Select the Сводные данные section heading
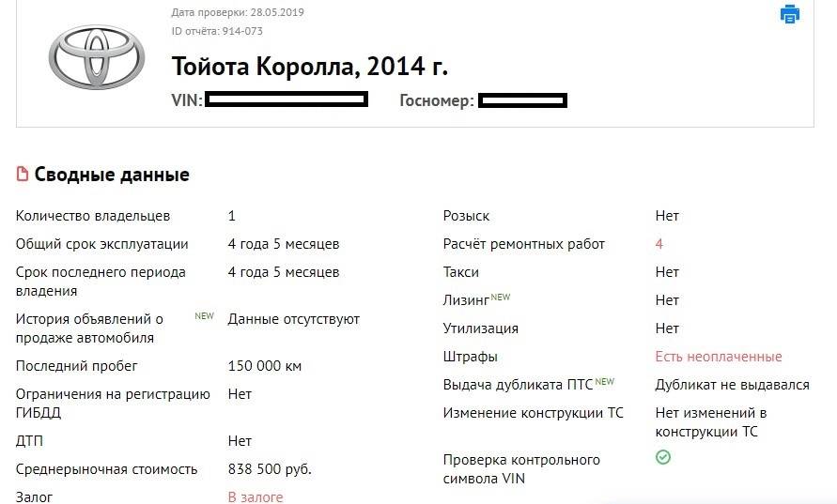 112,175
